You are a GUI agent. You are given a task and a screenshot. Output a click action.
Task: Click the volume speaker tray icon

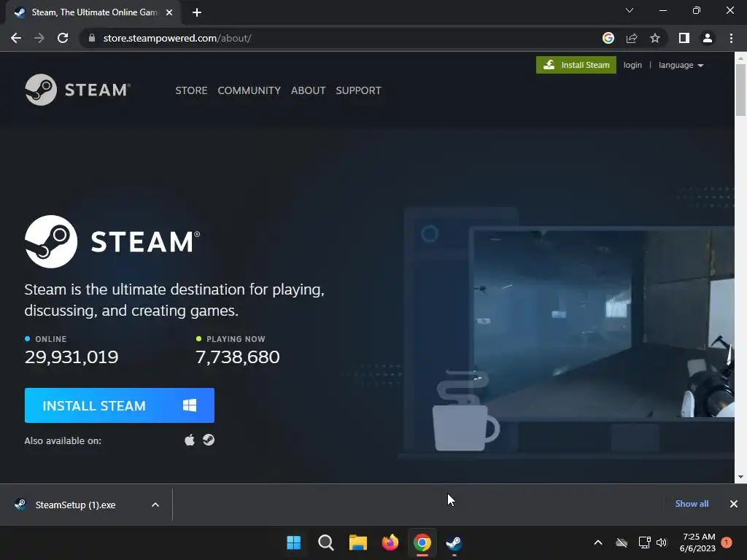pos(662,542)
